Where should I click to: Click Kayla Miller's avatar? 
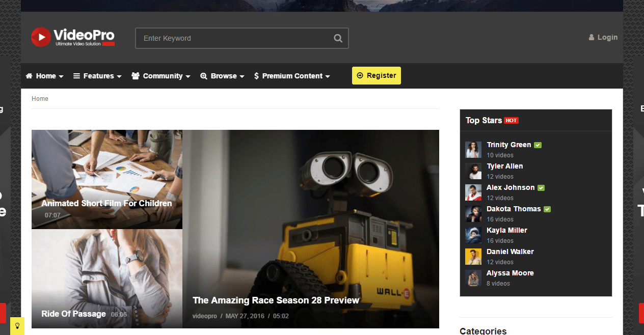pos(473,235)
